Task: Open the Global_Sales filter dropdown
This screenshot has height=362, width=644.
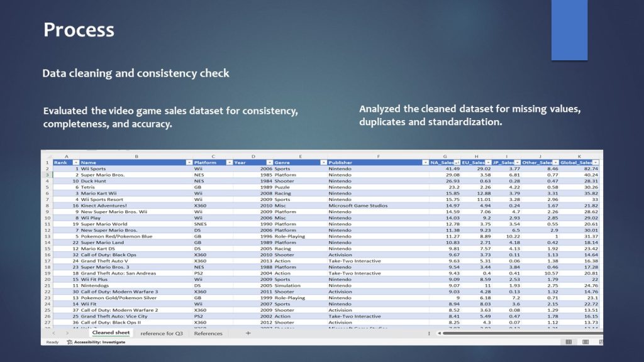Action: (x=595, y=163)
